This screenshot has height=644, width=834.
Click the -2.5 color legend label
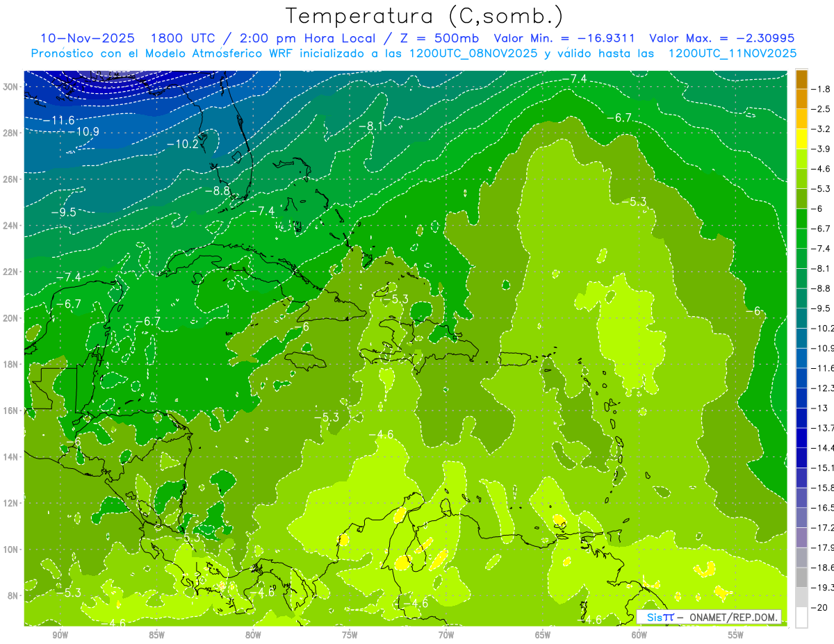(822, 109)
